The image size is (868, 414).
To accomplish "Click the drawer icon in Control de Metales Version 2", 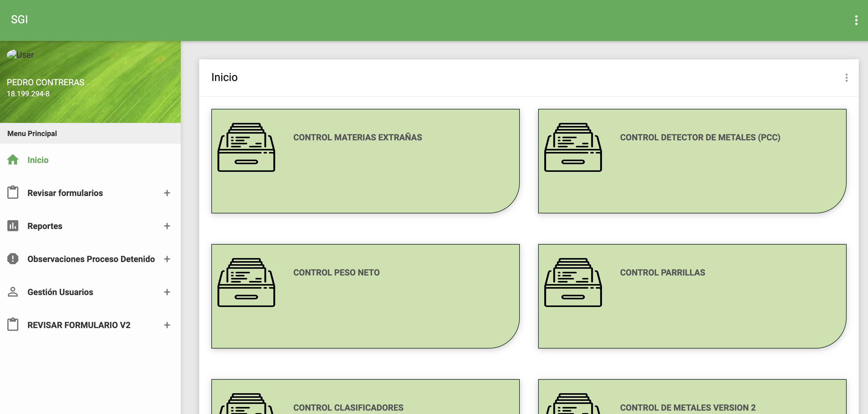I will 573,404.
